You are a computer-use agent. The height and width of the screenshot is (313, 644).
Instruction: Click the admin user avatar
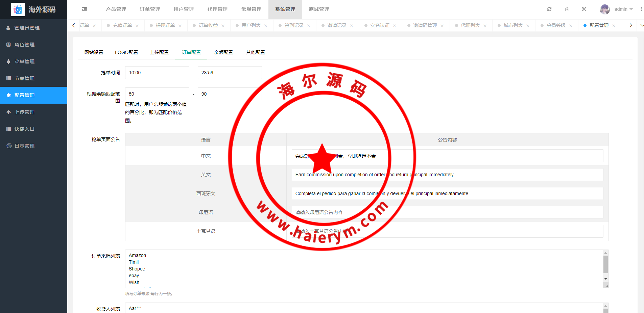tap(604, 9)
